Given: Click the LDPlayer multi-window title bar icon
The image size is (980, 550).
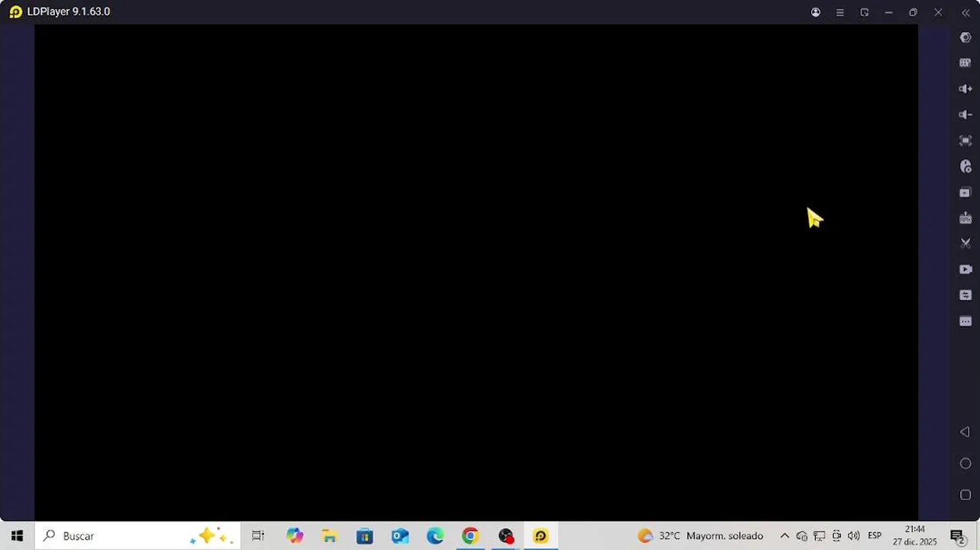Looking at the screenshot, I should coord(865,12).
